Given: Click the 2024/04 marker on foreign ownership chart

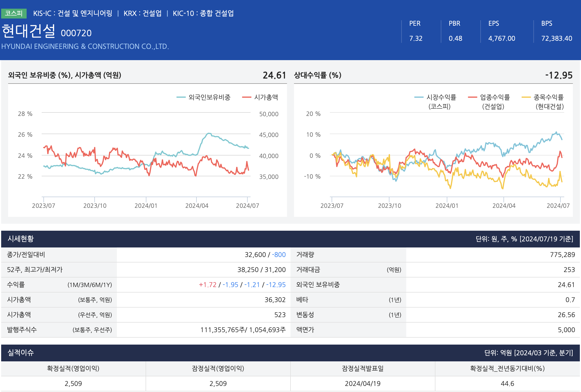Looking at the screenshot, I should (197, 206).
